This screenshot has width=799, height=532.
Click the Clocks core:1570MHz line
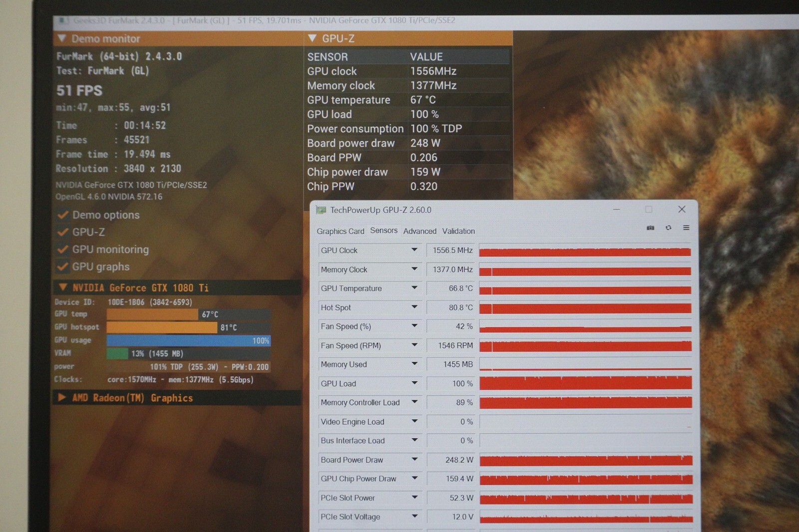(x=154, y=379)
